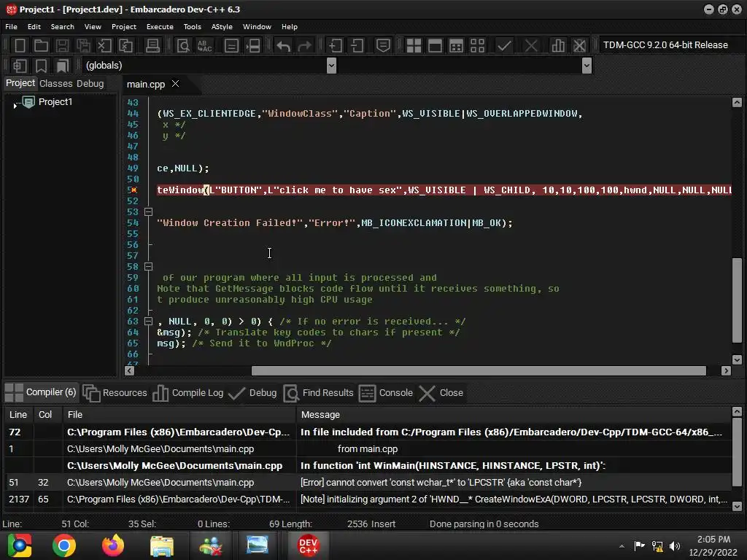Collapse the code fold at line 63
Viewport: 747px width, 560px height.
[x=148, y=321]
